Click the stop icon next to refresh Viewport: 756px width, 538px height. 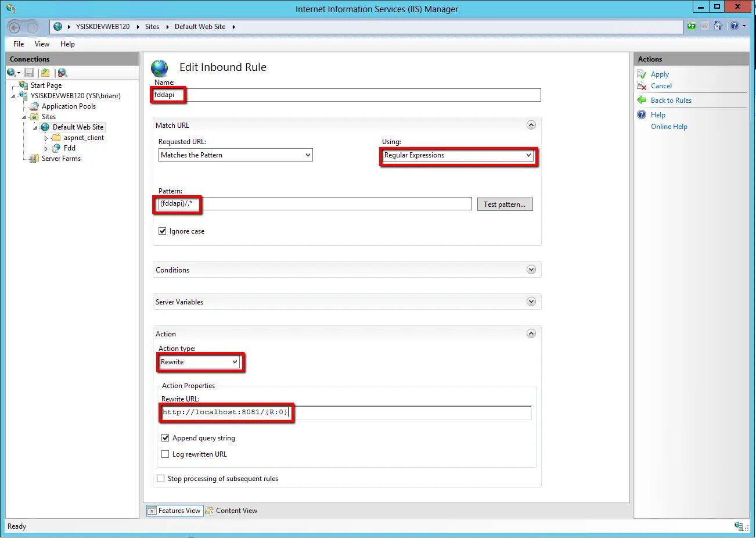[704, 26]
